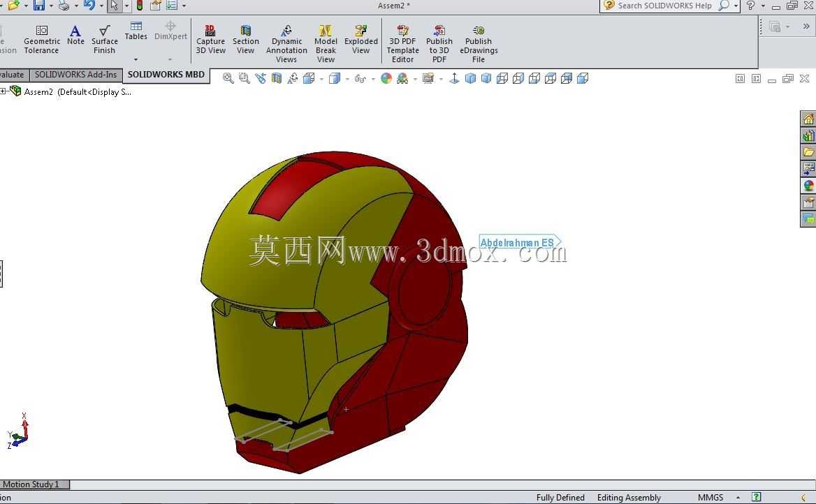This screenshot has height=504, width=816.
Task: Expand the Select tool dropdown arrow
Action: [x=126, y=6]
